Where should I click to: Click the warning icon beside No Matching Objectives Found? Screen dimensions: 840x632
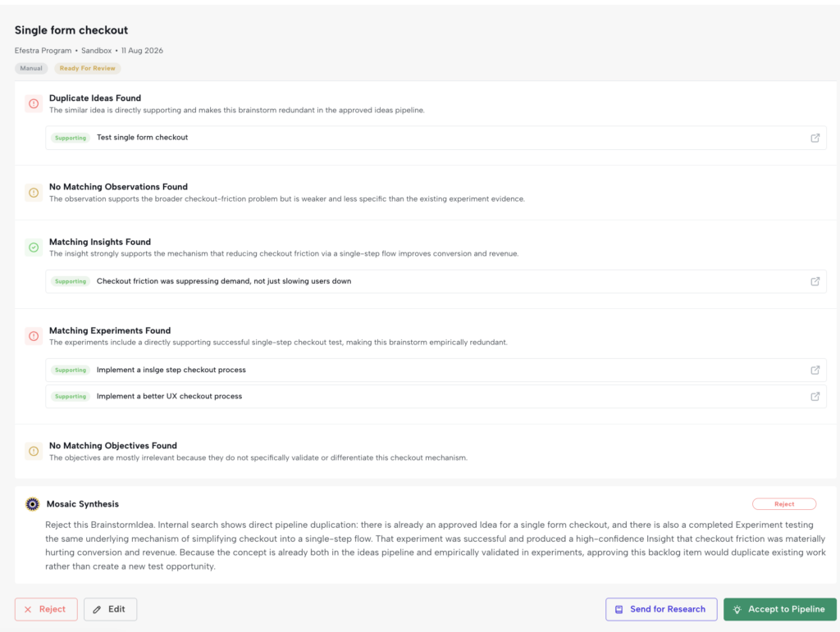pyautogui.click(x=34, y=451)
